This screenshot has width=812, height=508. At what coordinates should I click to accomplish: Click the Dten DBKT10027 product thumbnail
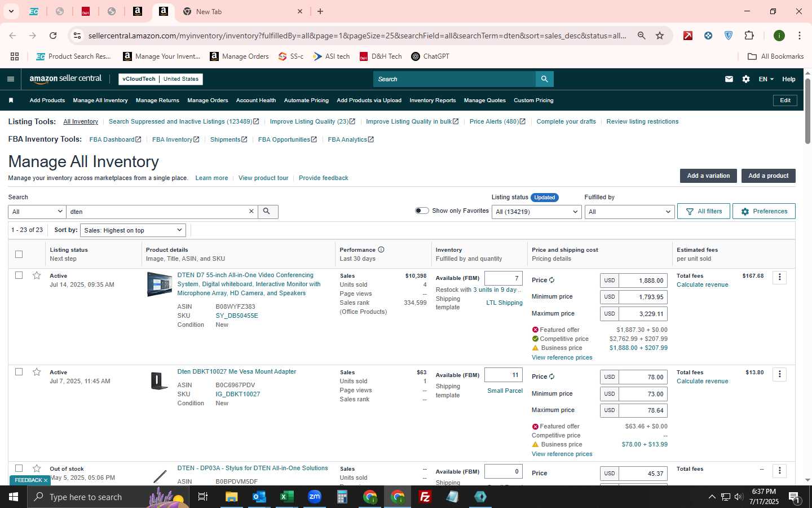pyautogui.click(x=160, y=380)
